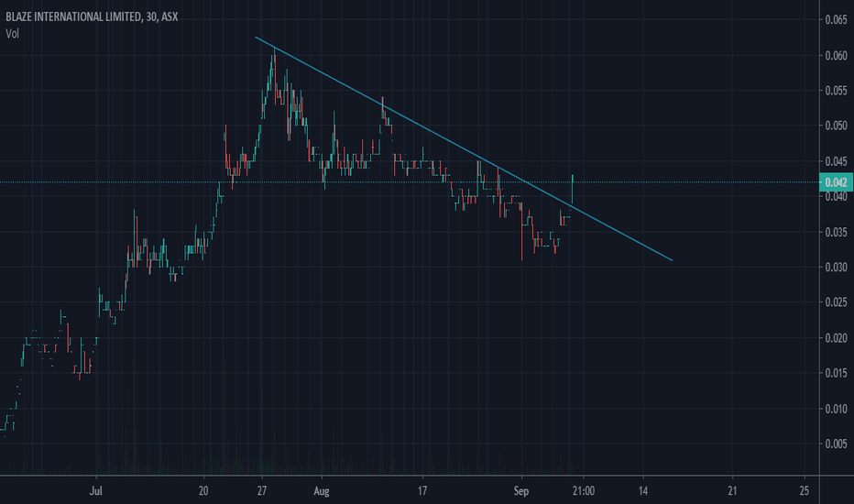Image resolution: width=854 pixels, height=504 pixels.
Task: Click the 0.010 price axis label
Action: pos(836,409)
